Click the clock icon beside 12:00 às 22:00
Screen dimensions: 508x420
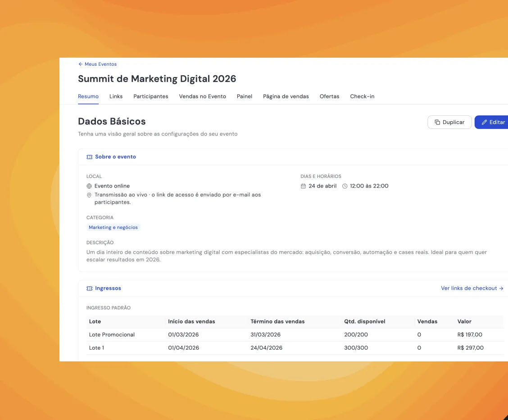coord(345,186)
